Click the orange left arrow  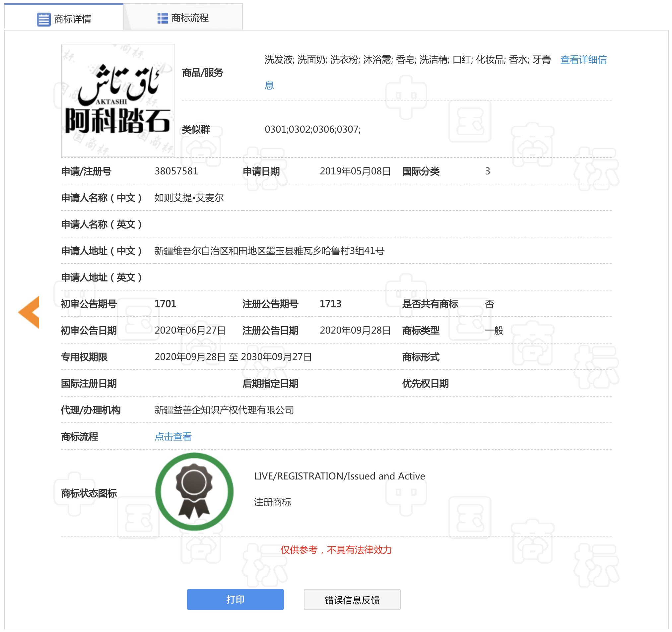click(x=29, y=312)
